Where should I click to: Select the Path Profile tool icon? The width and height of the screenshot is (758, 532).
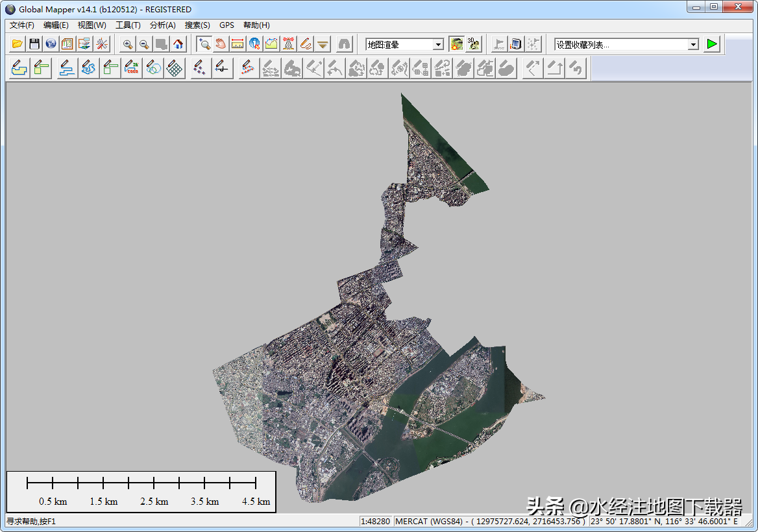[271, 44]
